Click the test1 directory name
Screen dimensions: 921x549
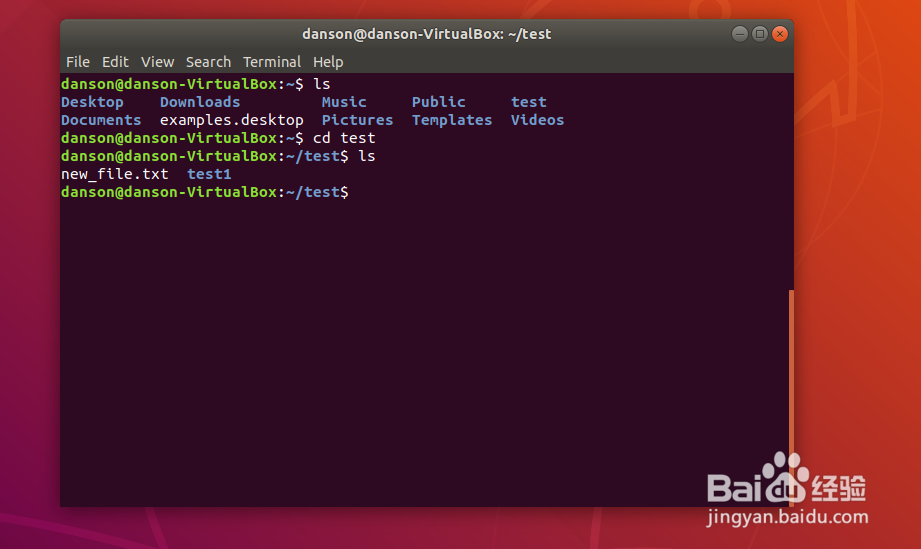pos(209,174)
